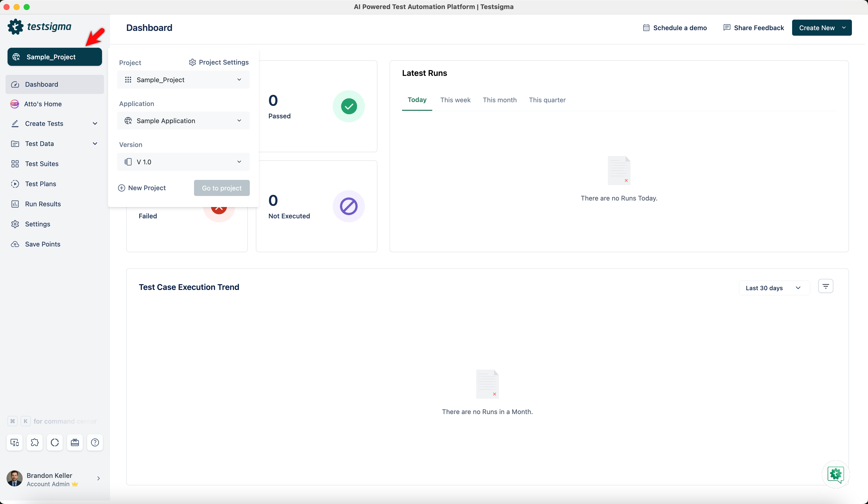
Task: Open the Last 30 days range dropdown
Action: point(774,288)
